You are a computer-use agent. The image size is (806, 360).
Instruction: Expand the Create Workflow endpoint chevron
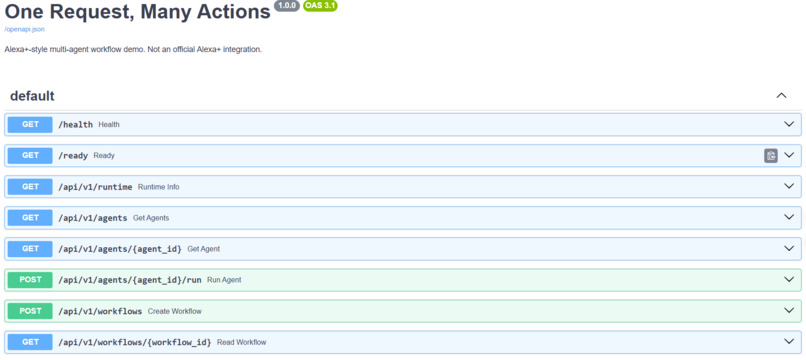[x=789, y=311]
